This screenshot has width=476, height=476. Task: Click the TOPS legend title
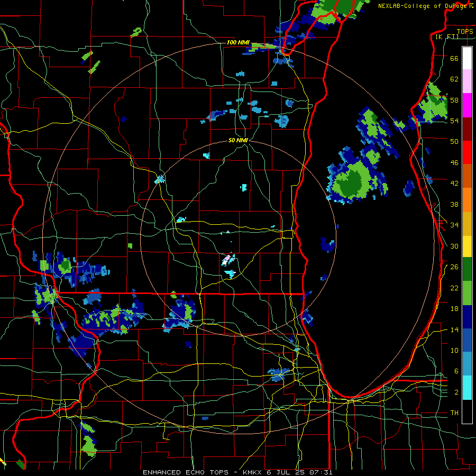click(465, 31)
